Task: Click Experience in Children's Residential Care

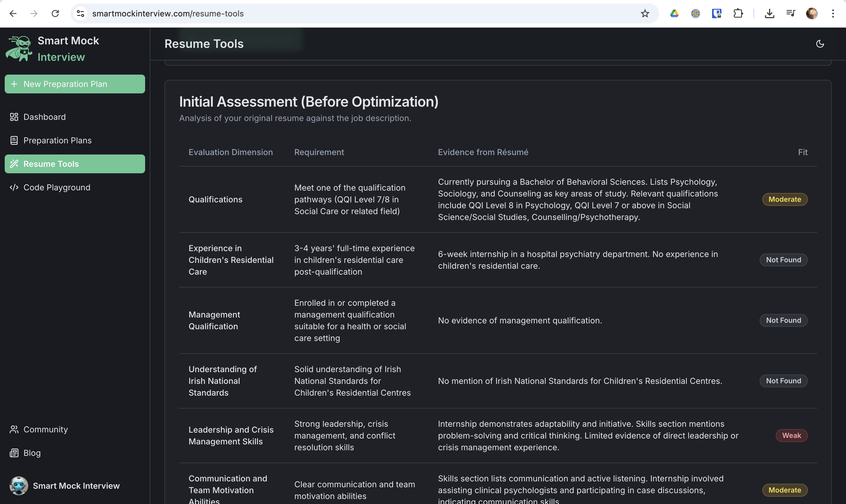Action: point(231,260)
